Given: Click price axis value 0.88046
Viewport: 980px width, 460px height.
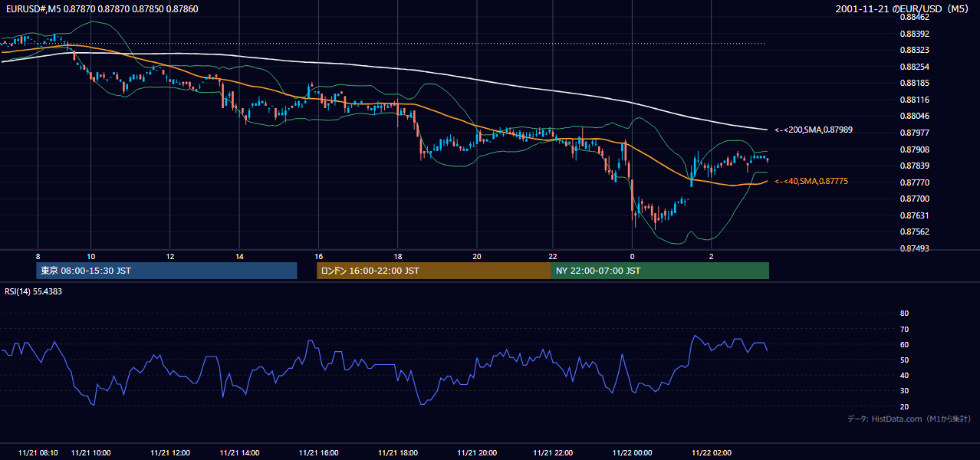Looking at the screenshot, I should 914,116.
